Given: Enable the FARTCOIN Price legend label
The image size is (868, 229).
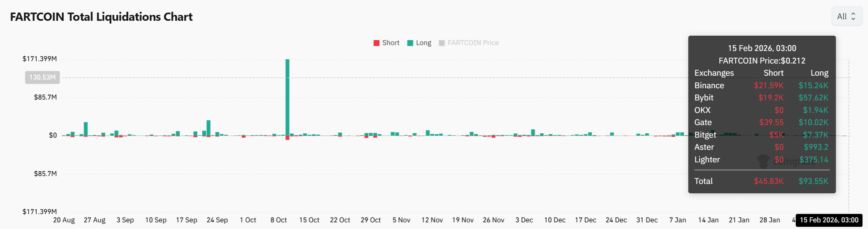Looking at the screenshot, I should 473,43.
